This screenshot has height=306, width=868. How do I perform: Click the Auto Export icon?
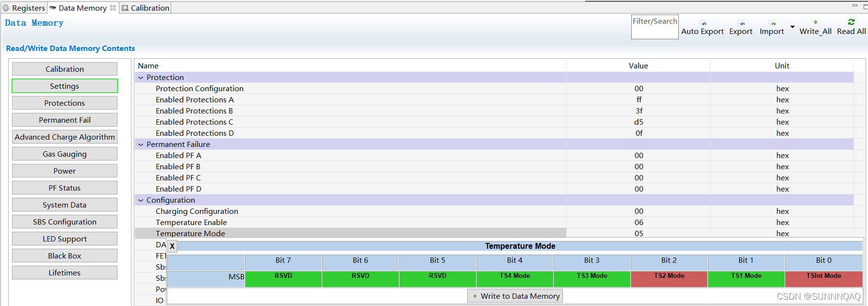pos(704,23)
